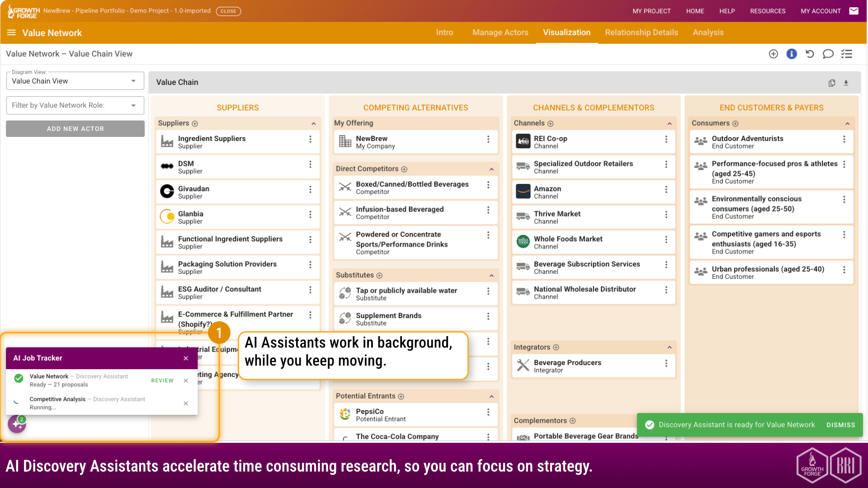
Task: Copy the Value Chain diagram icon
Action: pos(832,83)
